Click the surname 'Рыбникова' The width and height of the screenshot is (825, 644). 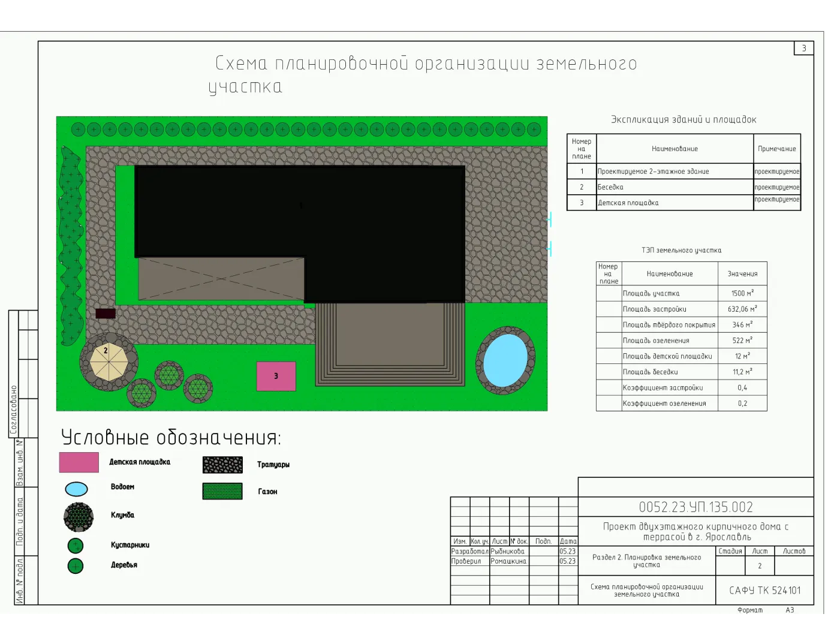(x=508, y=552)
